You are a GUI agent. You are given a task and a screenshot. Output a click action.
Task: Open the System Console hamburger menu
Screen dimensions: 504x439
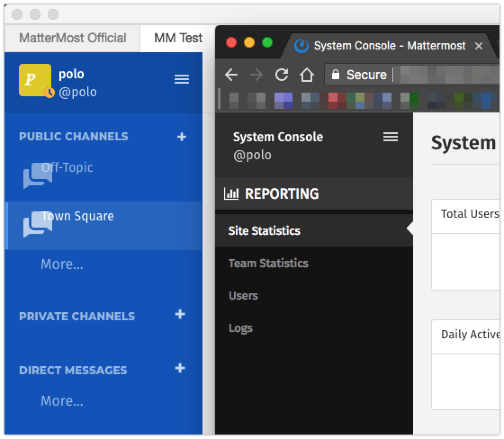tap(391, 137)
